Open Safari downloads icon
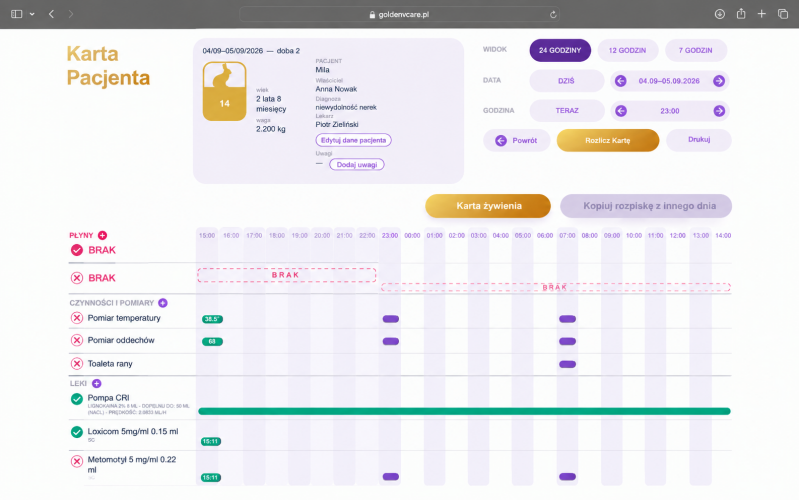 (x=720, y=14)
